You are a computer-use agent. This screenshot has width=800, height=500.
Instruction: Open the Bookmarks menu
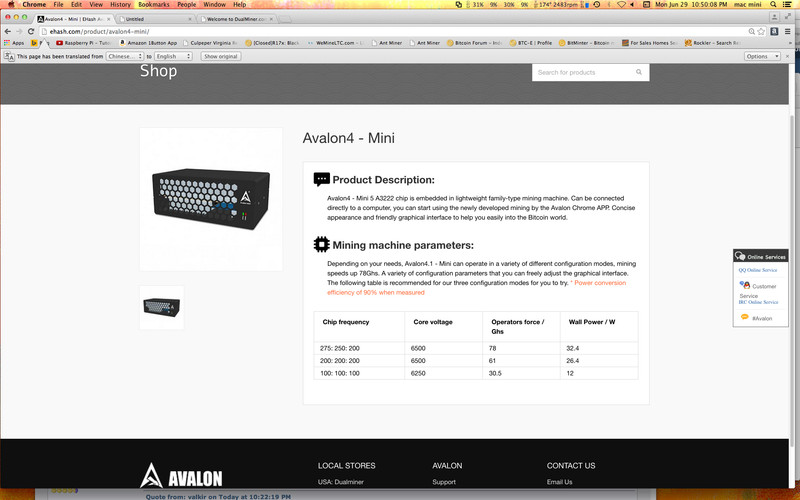pyautogui.click(x=154, y=4)
